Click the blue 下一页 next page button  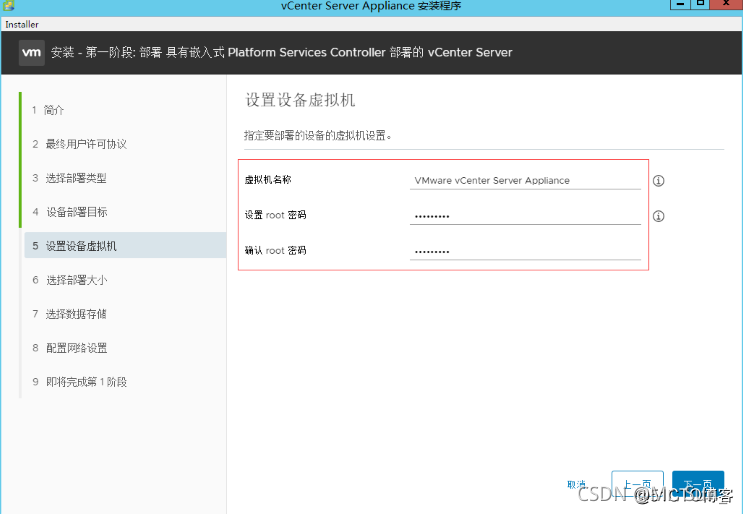(698, 484)
